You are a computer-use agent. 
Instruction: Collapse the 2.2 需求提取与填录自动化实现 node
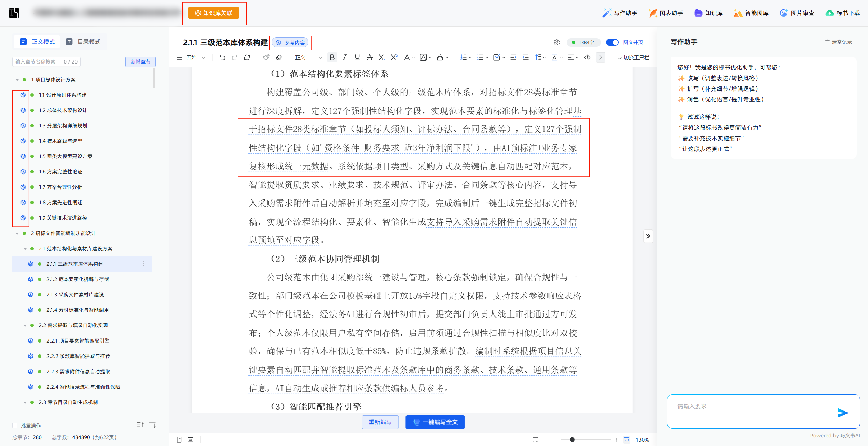[x=25, y=325]
